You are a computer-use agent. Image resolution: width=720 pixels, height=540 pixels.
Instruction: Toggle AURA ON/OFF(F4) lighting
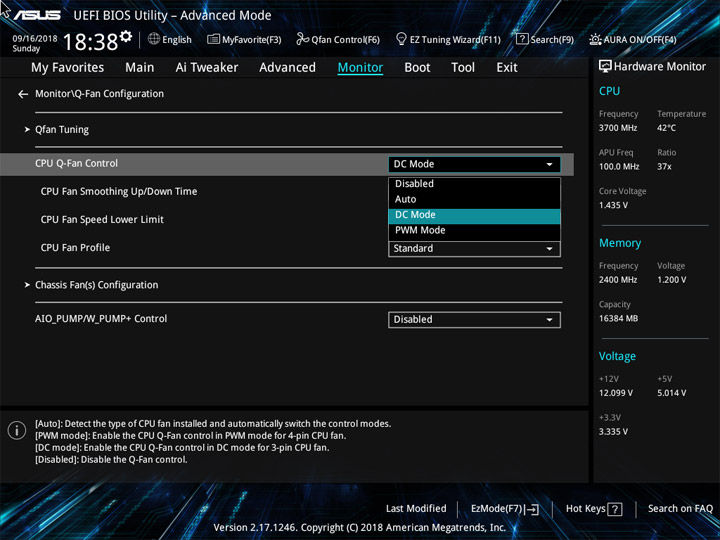point(633,39)
